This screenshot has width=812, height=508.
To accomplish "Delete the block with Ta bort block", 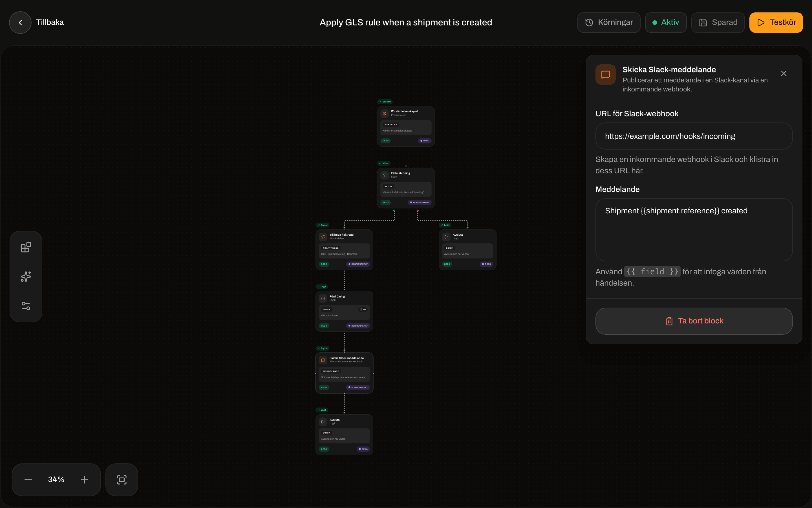I will tap(694, 321).
